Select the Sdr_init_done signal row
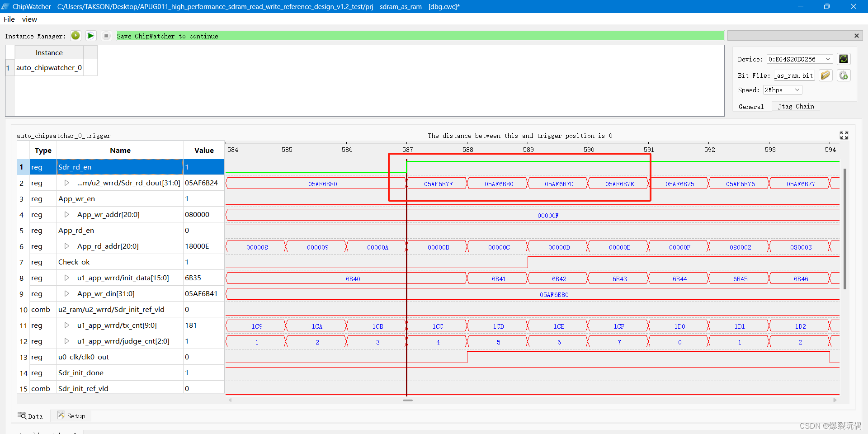868x434 pixels. [121, 373]
